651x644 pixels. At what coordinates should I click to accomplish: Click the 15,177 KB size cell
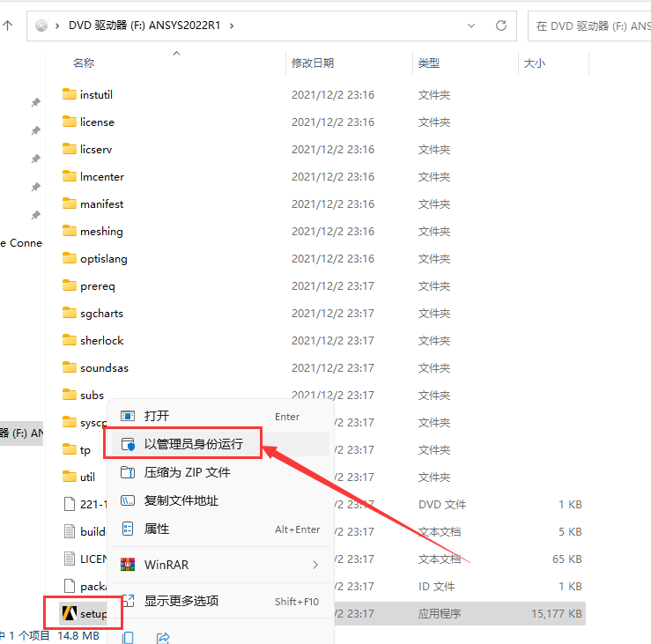click(x=557, y=614)
